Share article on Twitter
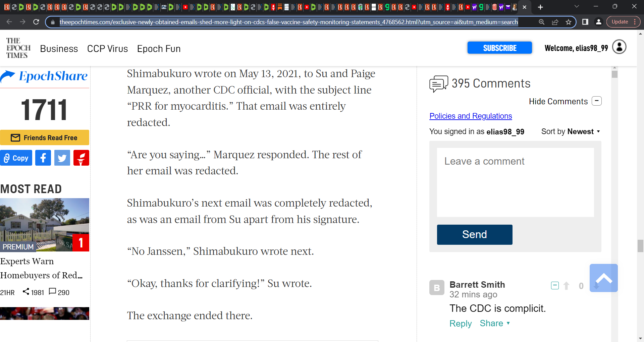The image size is (644, 342). [x=62, y=158]
